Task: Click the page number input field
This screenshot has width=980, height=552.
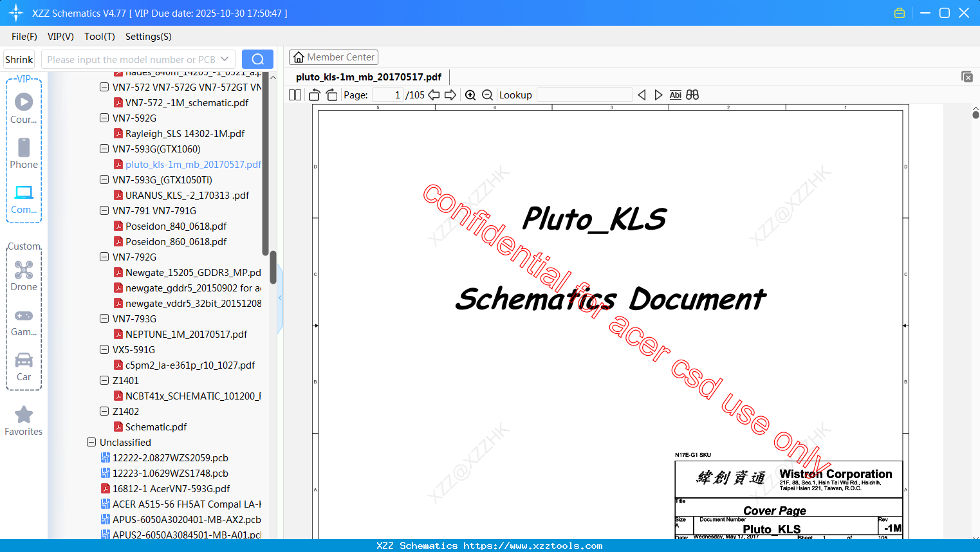Action: (387, 95)
